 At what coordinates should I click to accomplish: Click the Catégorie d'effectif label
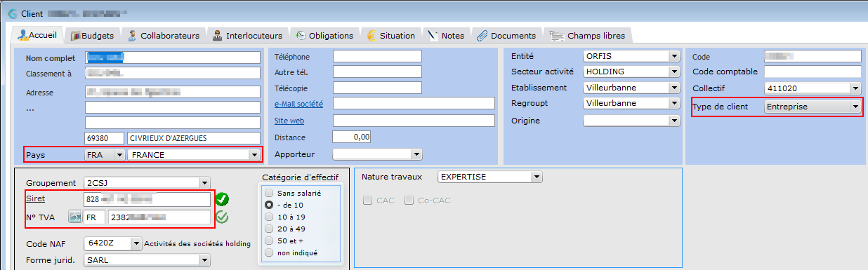point(300,177)
